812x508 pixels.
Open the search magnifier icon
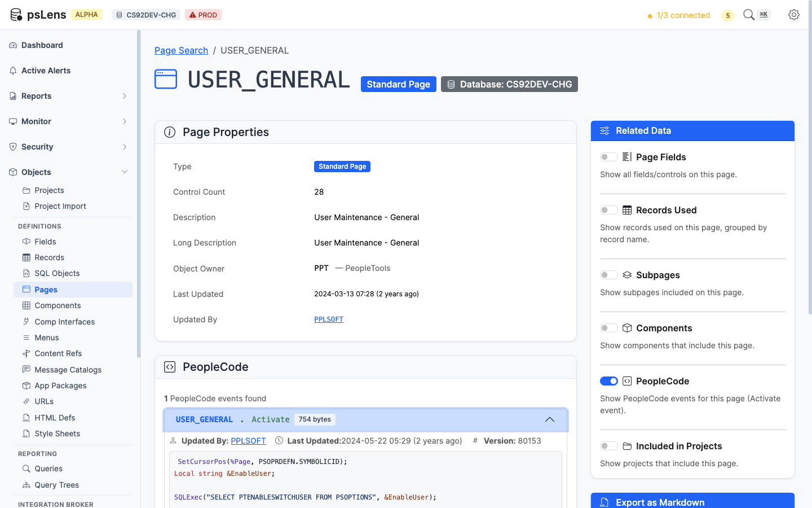tap(749, 15)
